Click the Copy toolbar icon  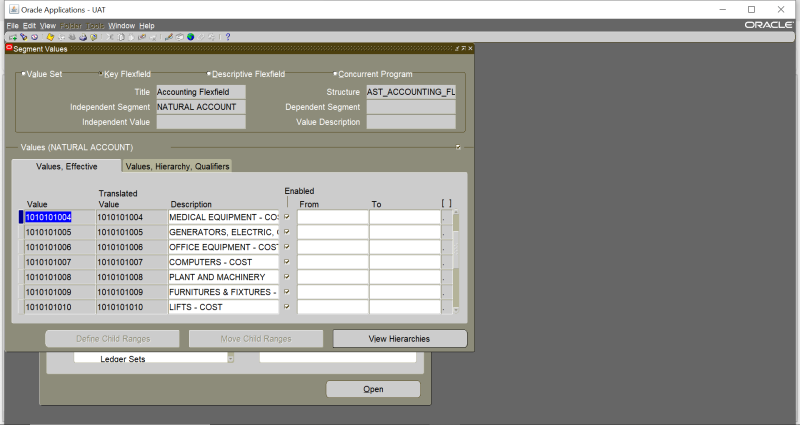[121, 37]
